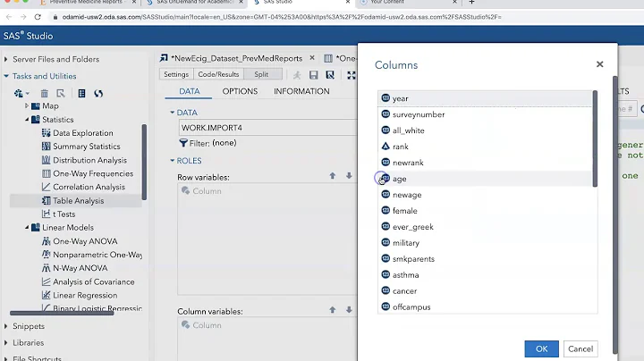The height and width of the screenshot is (361, 644).
Task: Click the character type icon beside rank
Action: pos(386,146)
